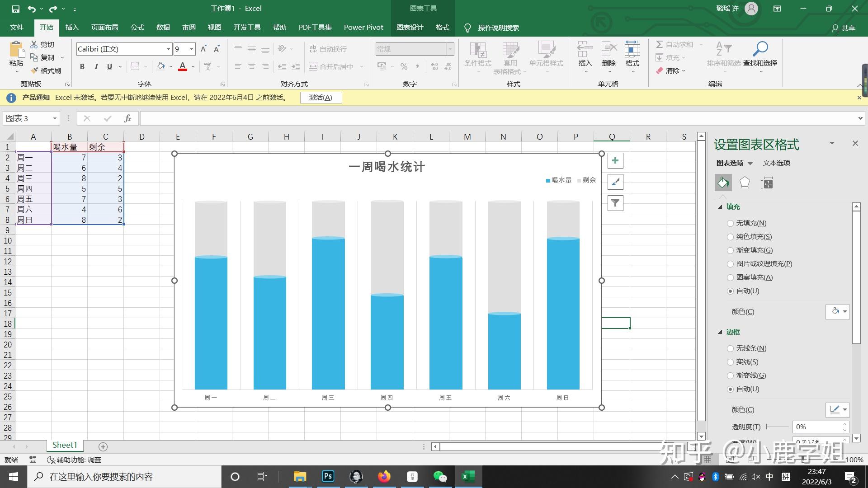Open the Chart Styles brush icon
Viewport: 868px width, 488px height.
[x=615, y=182]
